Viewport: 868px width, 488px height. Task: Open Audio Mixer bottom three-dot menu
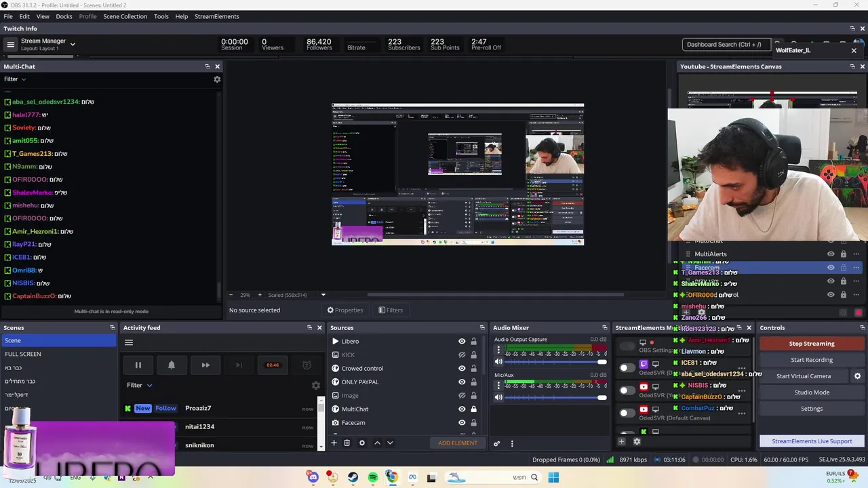(x=512, y=443)
